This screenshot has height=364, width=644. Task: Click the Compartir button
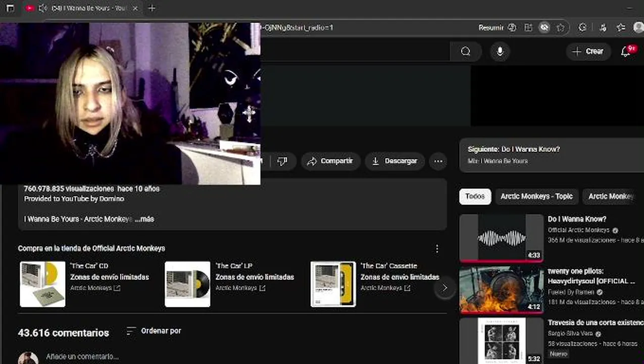330,161
